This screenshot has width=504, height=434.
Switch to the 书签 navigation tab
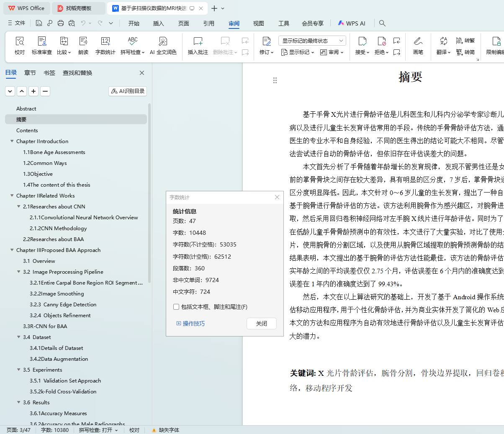[49, 73]
